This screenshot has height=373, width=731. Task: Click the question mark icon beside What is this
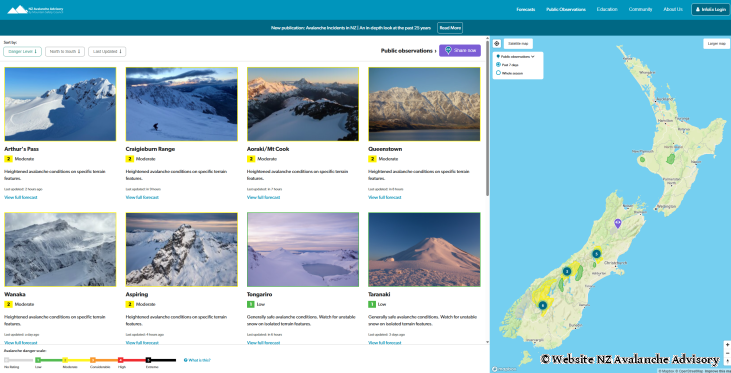pyautogui.click(x=186, y=360)
